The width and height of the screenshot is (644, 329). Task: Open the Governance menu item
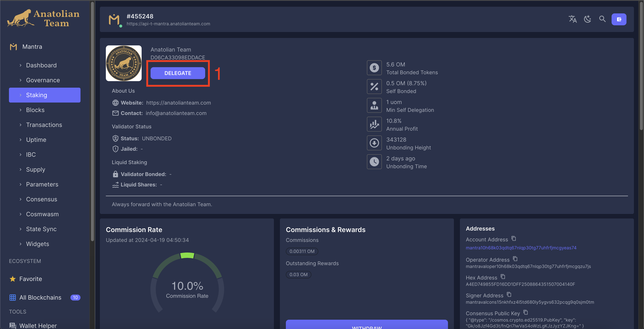[x=45, y=80]
